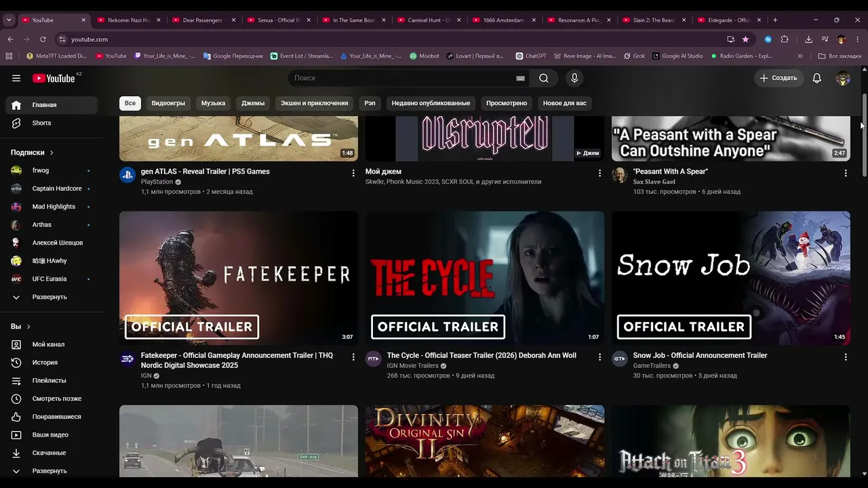
Task: Open the on-screen keyboard in search box
Action: tap(520, 78)
